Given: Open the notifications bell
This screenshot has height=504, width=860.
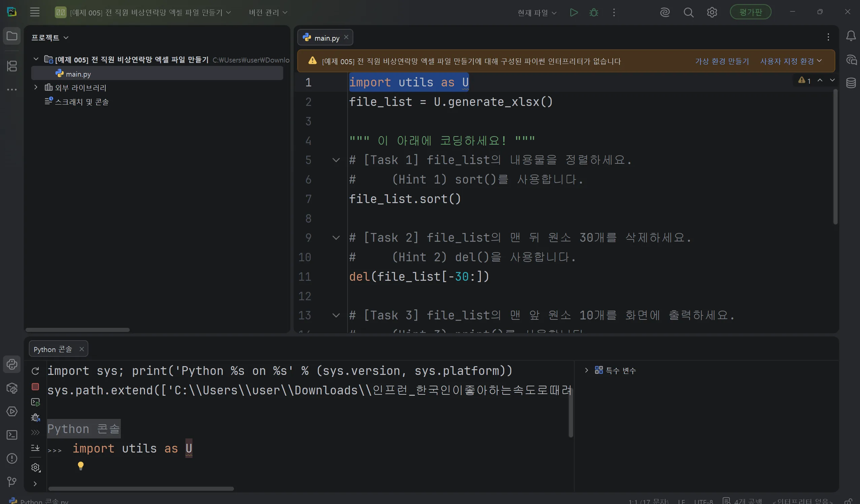Looking at the screenshot, I should click(851, 36).
